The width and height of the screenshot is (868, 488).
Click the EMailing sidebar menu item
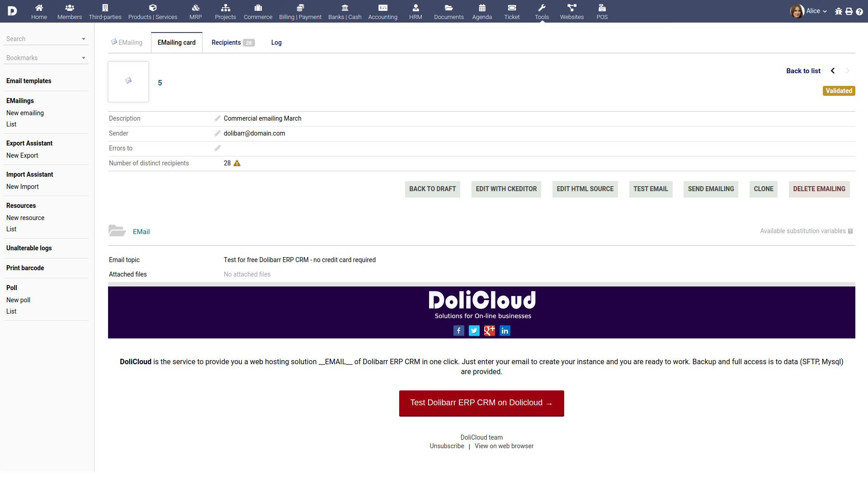[20, 101]
